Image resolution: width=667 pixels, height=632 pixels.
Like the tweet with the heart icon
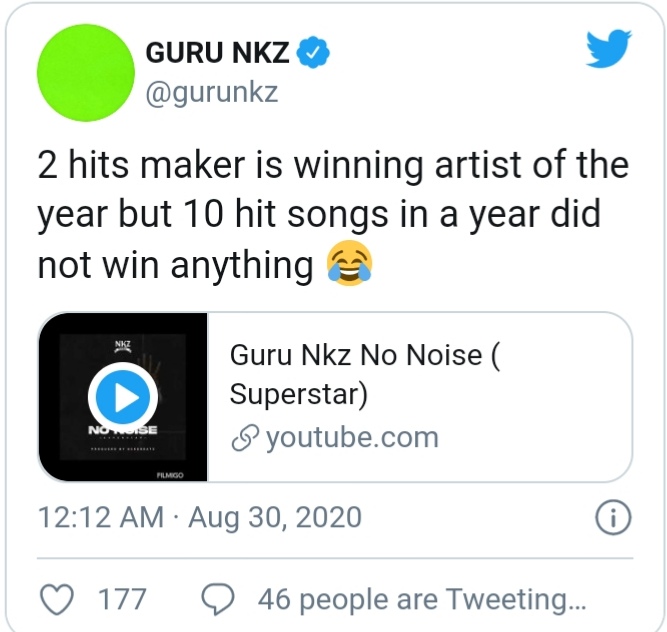(x=62, y=599)
